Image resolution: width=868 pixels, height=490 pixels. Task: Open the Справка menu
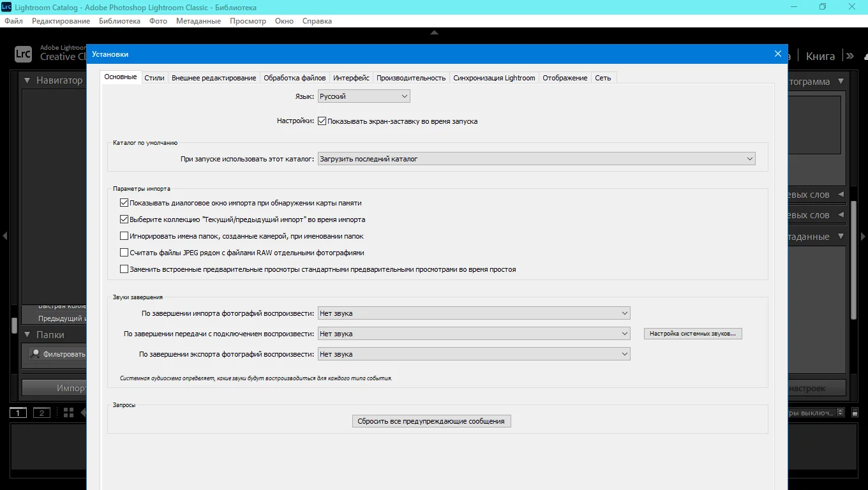coord(317,21)
